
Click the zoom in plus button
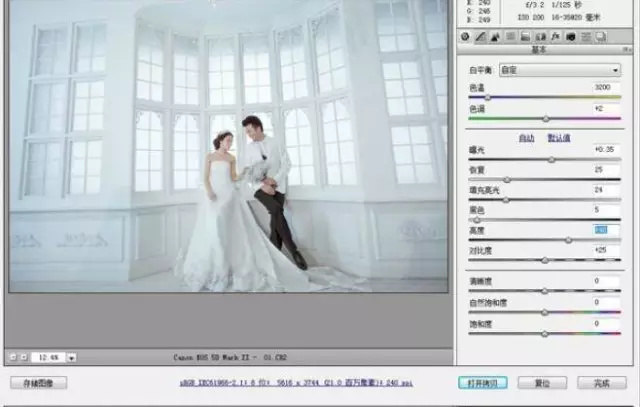pyautogui.click(x=24, y=357)
